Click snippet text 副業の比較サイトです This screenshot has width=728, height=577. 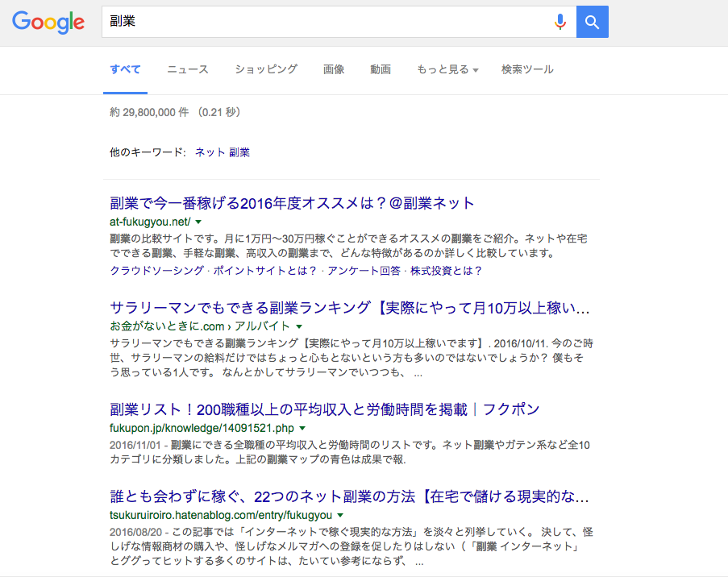tap(165, 239)
